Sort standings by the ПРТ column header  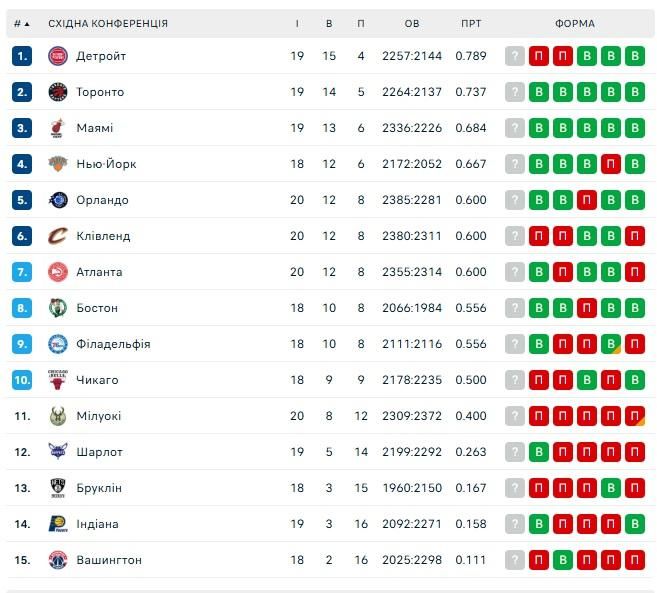point(471,23)
